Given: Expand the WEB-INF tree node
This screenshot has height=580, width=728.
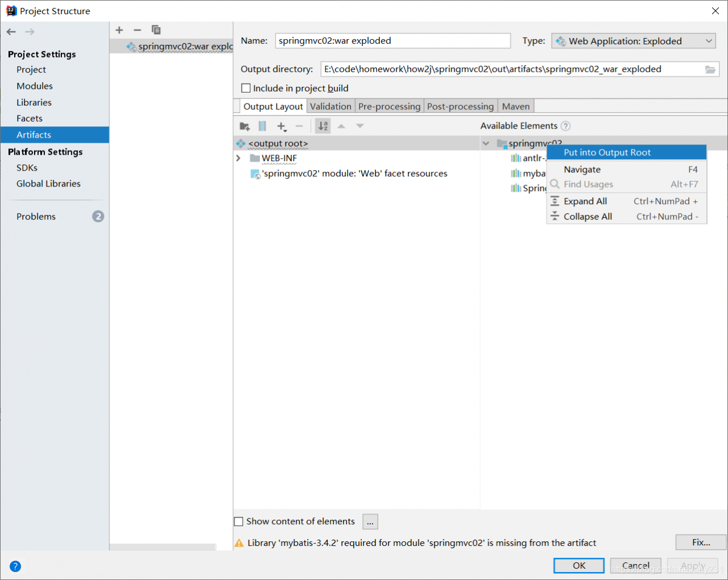Looking at the screenshot, I should click(x=238, y=158).
